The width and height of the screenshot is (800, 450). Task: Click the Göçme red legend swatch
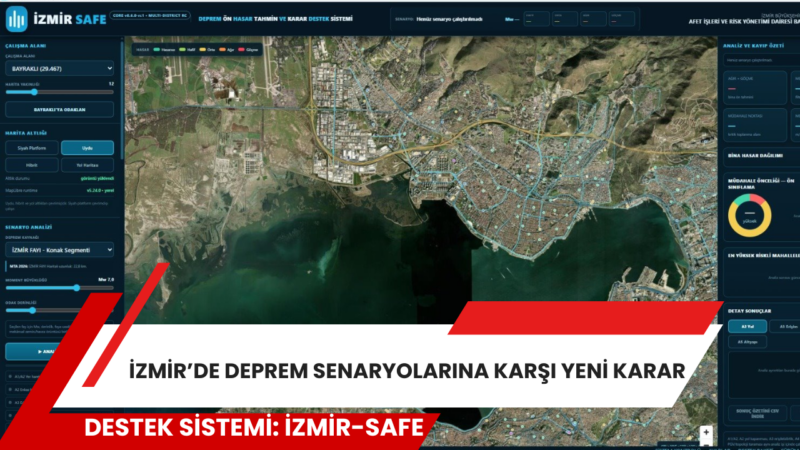pos(241,49)
